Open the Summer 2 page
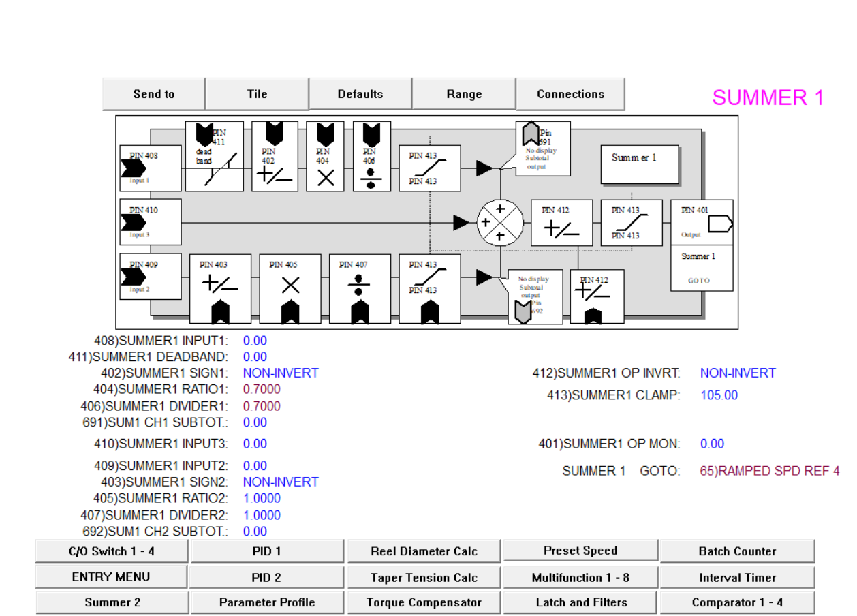 (112, 603)
